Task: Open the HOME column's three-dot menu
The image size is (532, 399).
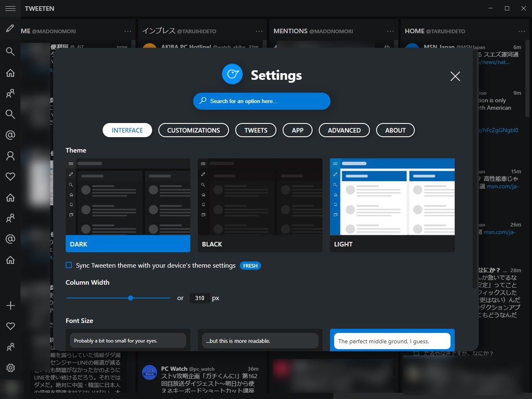Action: (x=522, y=31)
